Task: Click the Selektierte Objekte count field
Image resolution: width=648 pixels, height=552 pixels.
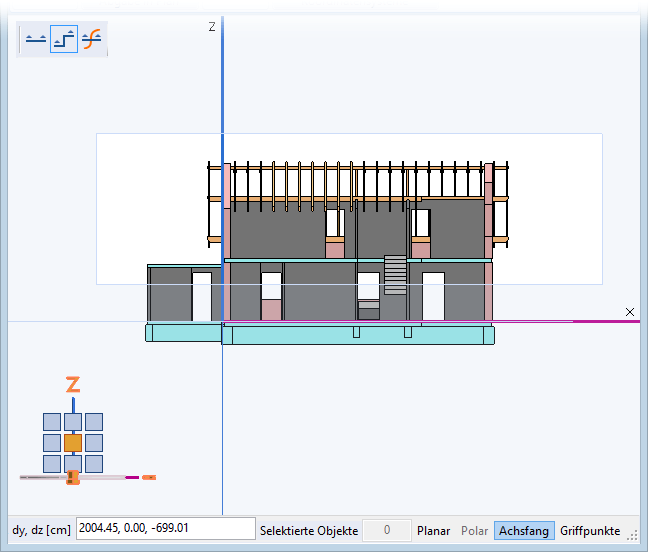Action: pyautogui.click(x=387, y=530)
